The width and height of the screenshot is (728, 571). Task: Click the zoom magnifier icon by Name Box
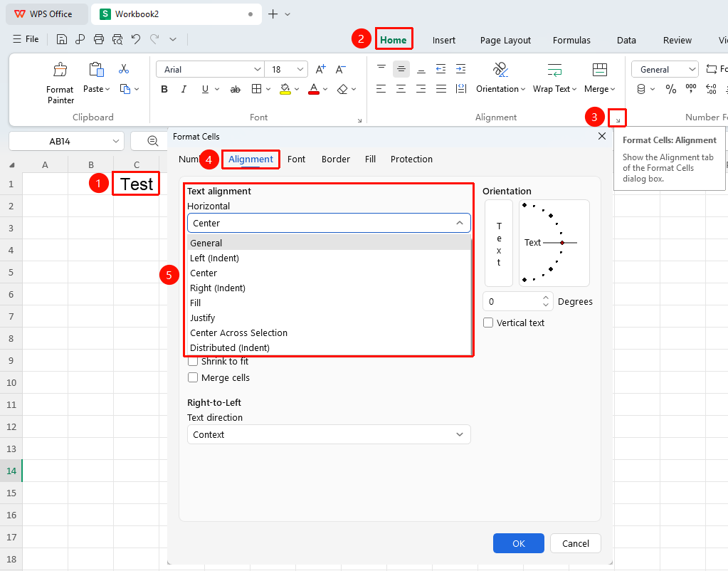(153, 141)
